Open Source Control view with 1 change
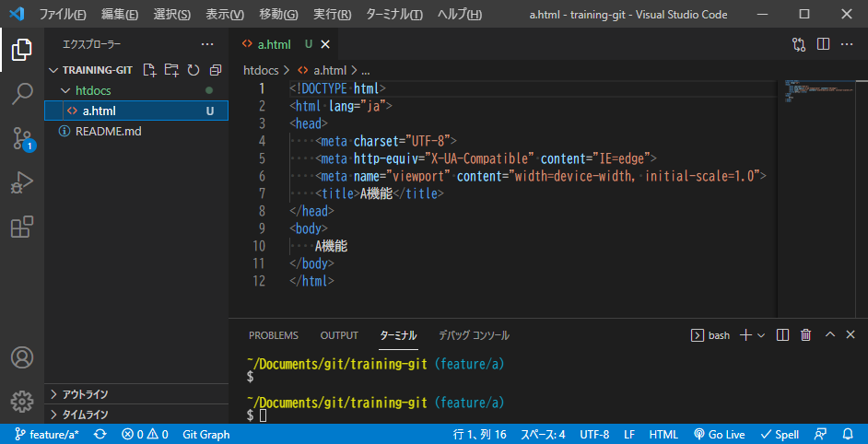Viewport: 868px width, 444px height. coord(22,139)
